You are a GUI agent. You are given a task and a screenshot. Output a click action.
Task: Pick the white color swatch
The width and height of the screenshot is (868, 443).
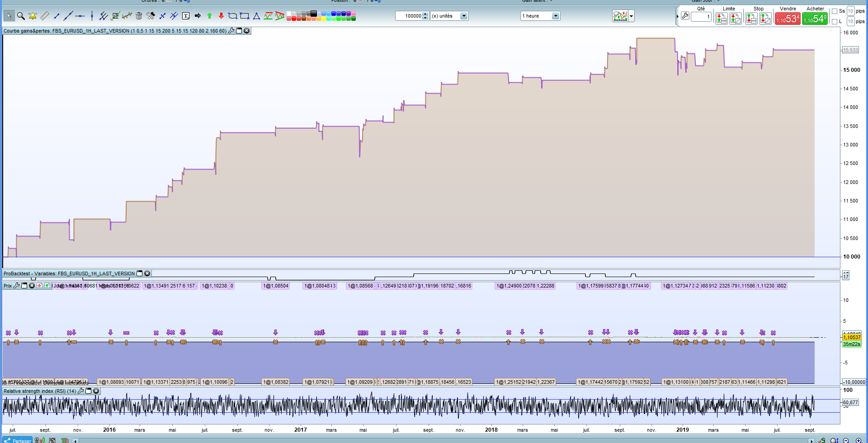[289, 14]
